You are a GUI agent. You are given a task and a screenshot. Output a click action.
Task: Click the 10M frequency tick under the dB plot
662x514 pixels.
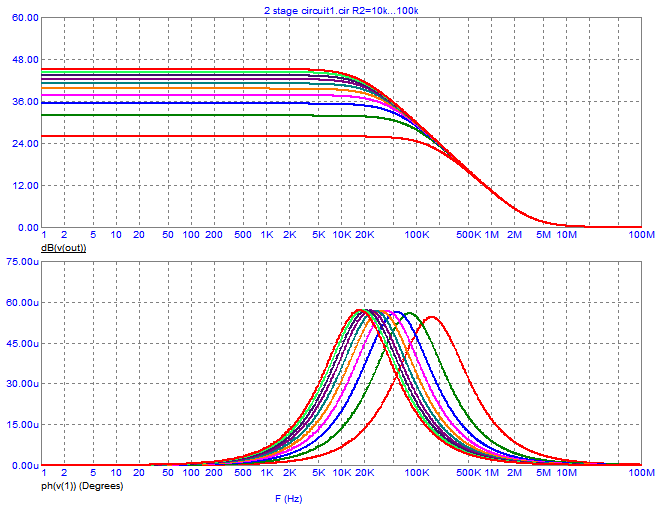(x=567, y=235)
